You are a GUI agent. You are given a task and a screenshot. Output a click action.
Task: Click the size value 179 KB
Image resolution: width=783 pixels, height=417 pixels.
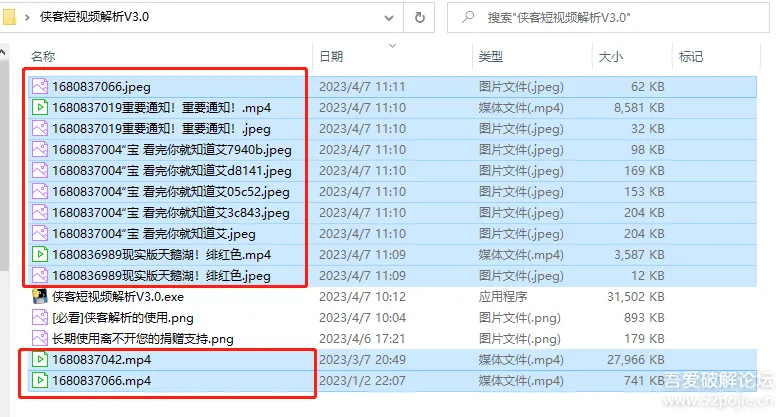click(x=644, y=339)
